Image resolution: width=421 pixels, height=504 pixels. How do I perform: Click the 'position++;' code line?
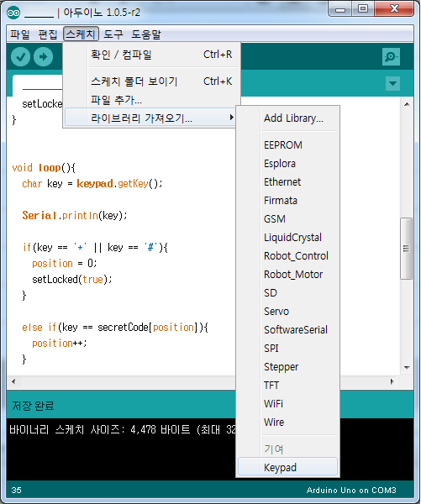[x=60, y=344]
